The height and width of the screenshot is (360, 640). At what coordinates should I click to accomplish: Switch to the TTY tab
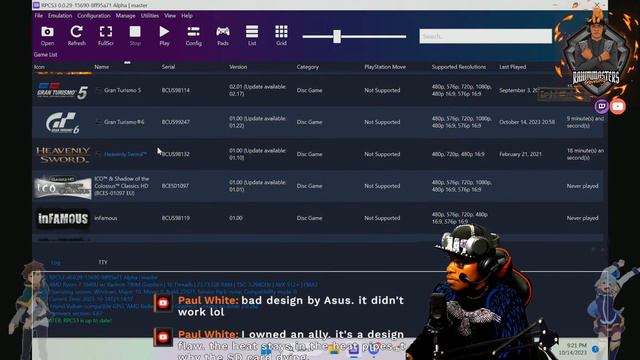(103, 262)
